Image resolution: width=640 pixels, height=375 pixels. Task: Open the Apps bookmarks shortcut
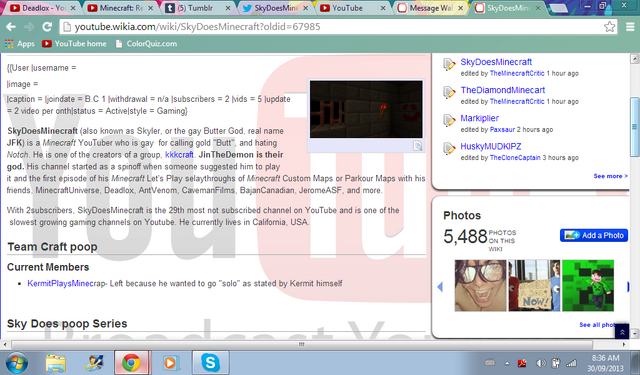click(x=20, y=44)
